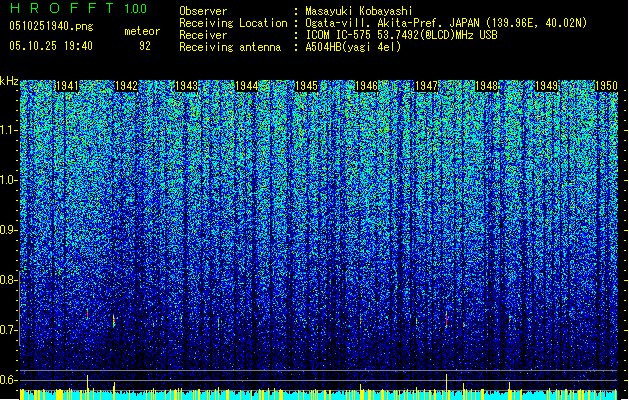Screen dimensions: 629x400
Task: Click the Receiving Location label
Action: pyautogui.click(x=233, y=23)
